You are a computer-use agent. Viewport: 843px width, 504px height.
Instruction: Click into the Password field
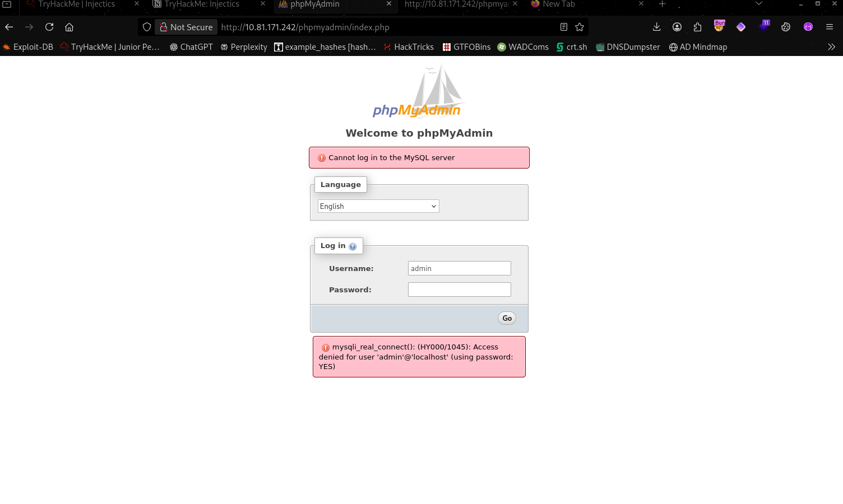pos(459,290)
